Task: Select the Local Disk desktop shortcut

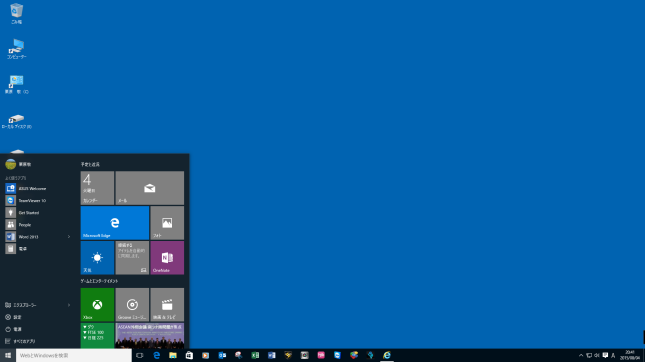Action: pyautogui.click(x=16, y=121)
